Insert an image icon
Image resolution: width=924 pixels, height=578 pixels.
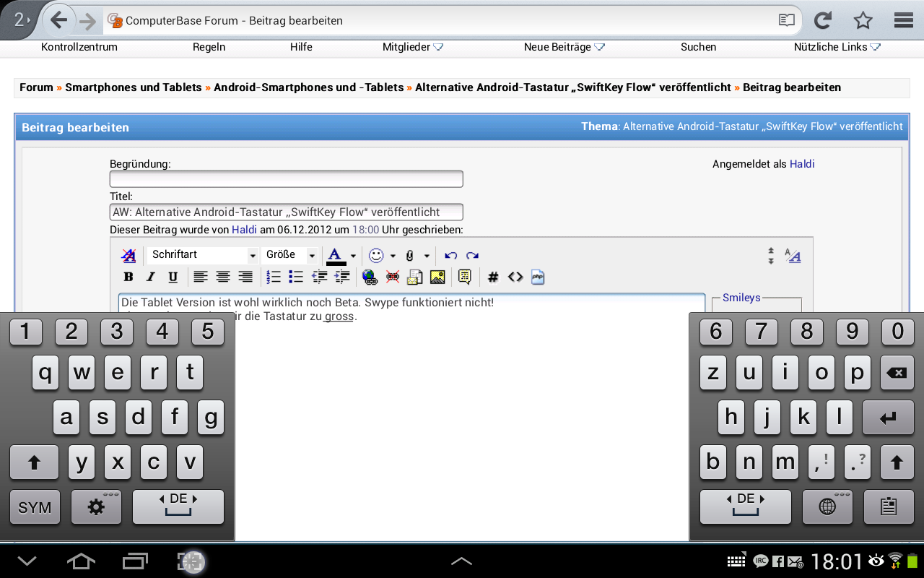437,277
